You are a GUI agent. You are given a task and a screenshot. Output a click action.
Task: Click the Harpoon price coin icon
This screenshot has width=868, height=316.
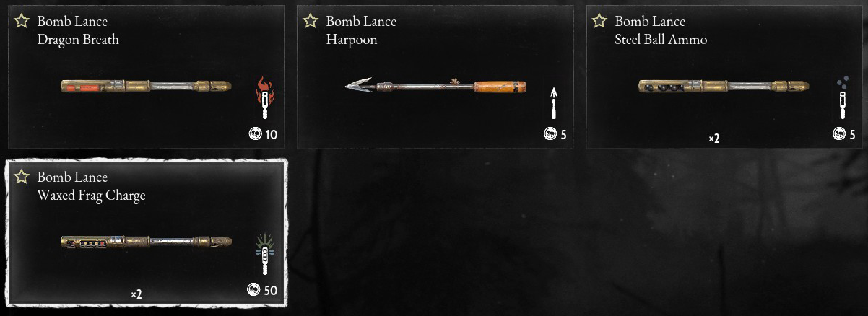coord(550,134)
